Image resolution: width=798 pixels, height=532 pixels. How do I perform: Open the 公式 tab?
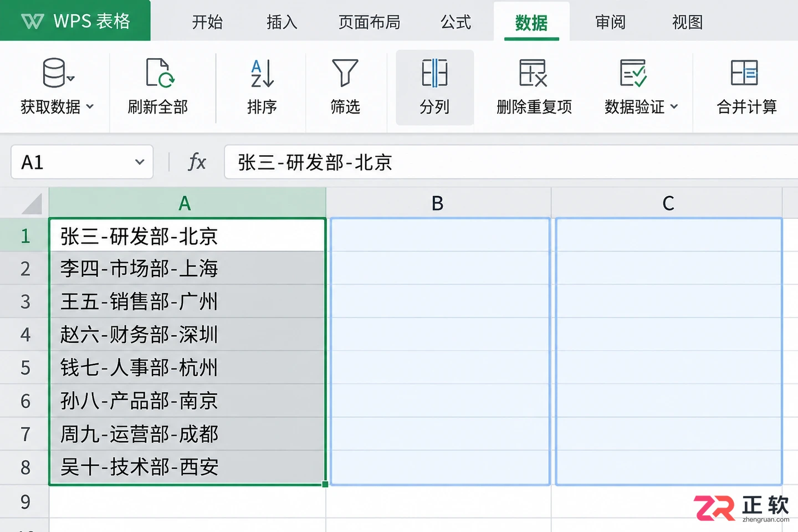pos(456,22)
